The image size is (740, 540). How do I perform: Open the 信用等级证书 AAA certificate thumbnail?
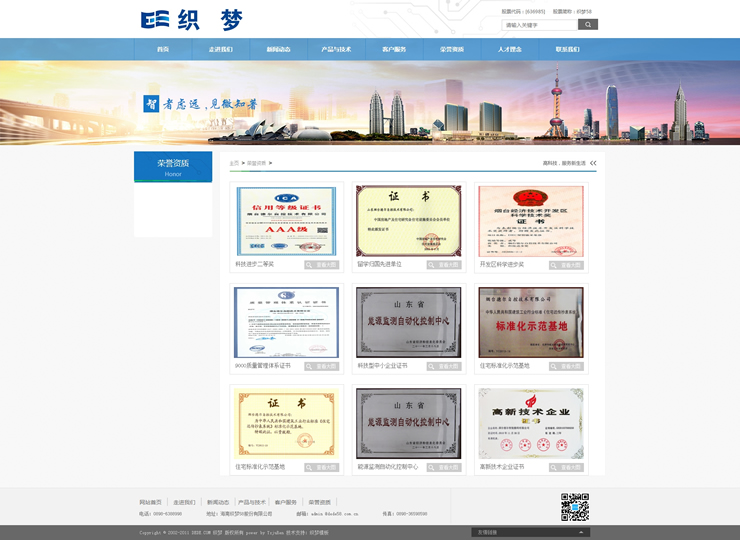(287, 220)
